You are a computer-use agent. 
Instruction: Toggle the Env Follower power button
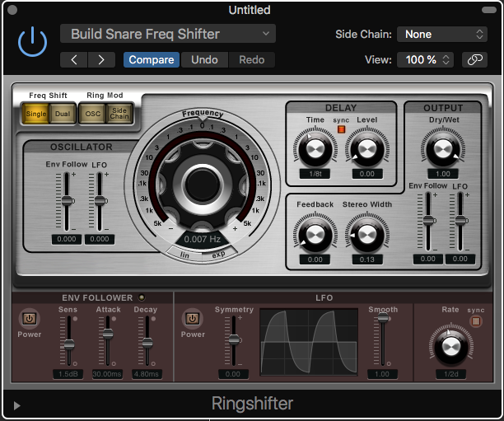pyautogui.click(x=30, y=319)
